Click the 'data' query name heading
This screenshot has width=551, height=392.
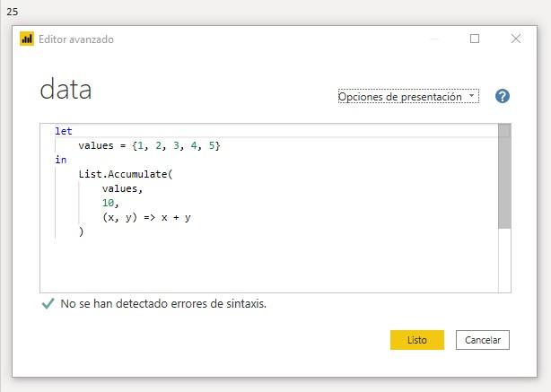coord(66,90)
